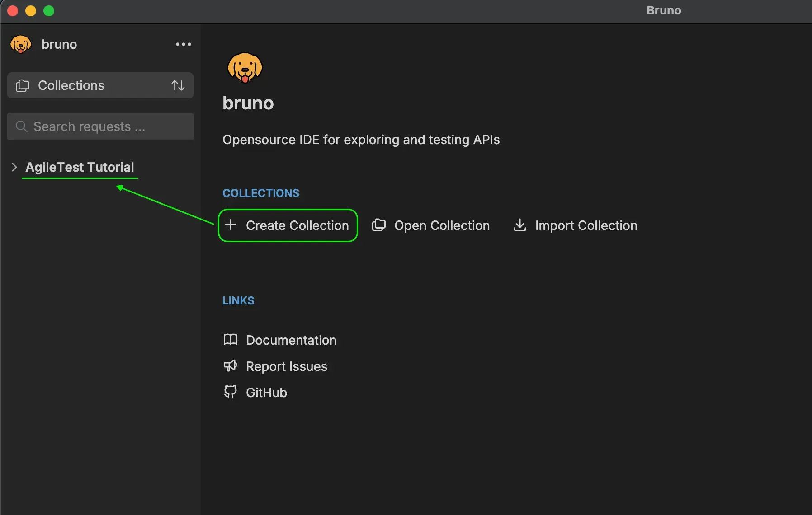Screen dimensions: 812x515
Task: Click the large bruno dog logo
Action: (x=245, y=68)
